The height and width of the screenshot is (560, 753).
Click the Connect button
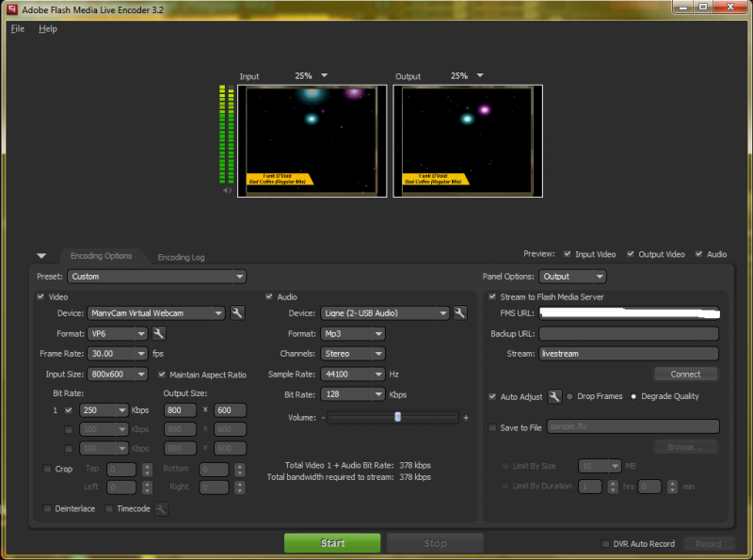(685, 374)
